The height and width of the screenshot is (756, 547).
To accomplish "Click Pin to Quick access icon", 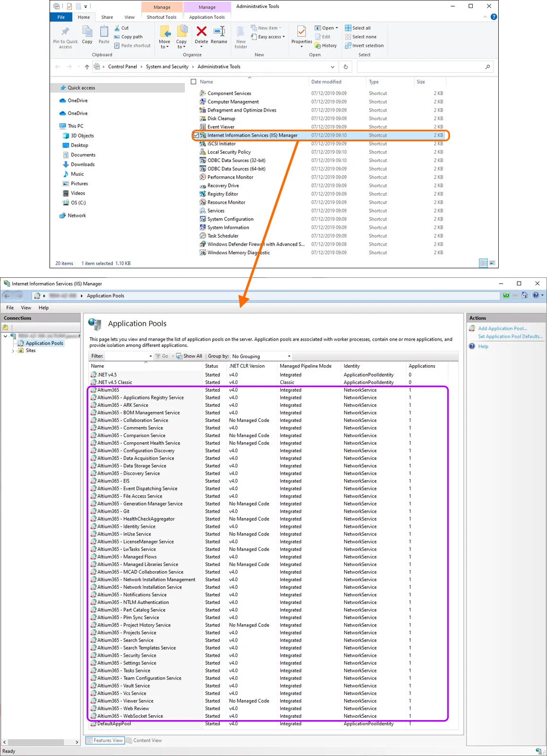I will (65, 32).
